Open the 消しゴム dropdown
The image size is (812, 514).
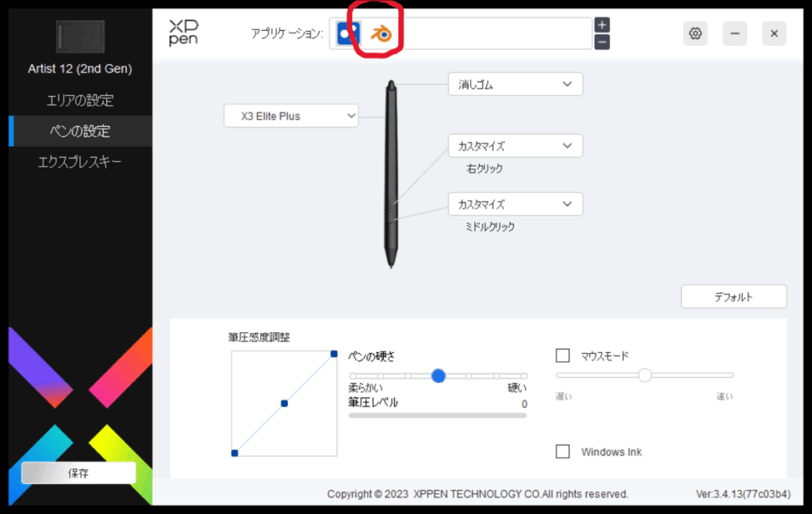[515, 84]
